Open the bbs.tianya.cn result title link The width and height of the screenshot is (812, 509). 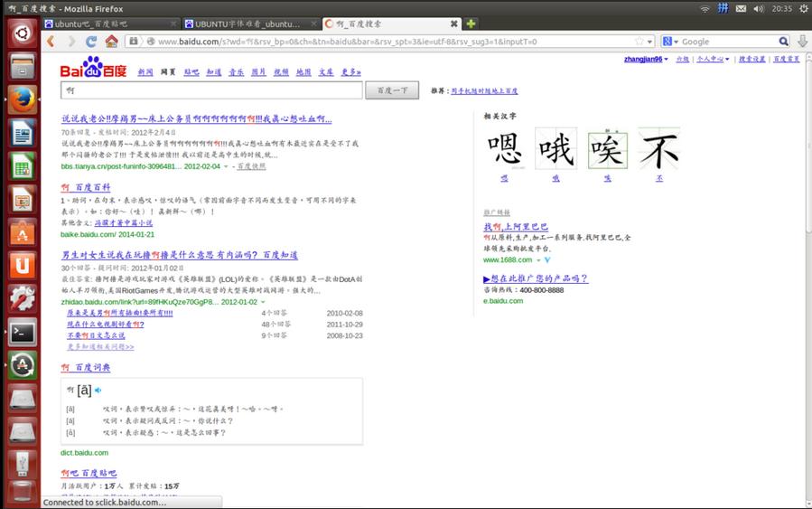197,118
